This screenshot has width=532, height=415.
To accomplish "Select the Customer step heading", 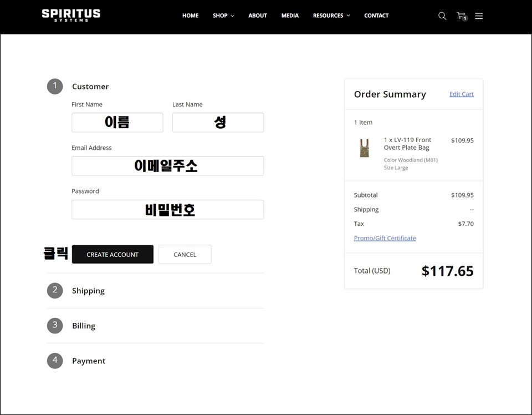I will tap(90, 87).
